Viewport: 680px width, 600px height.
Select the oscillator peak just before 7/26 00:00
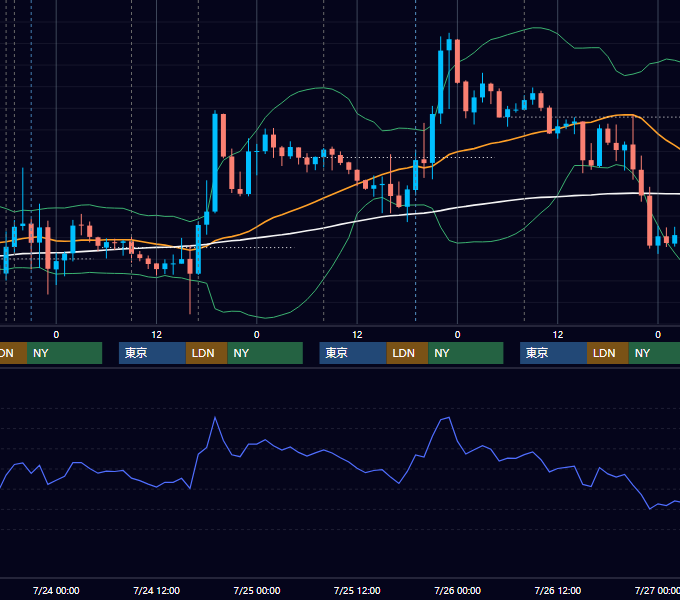point(449,418)
